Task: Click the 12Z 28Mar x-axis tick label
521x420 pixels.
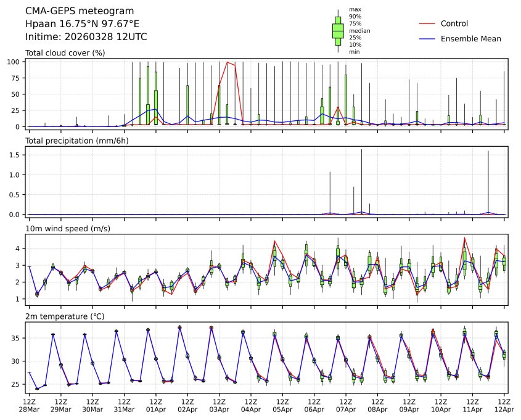Action: [x=29, y=405]
